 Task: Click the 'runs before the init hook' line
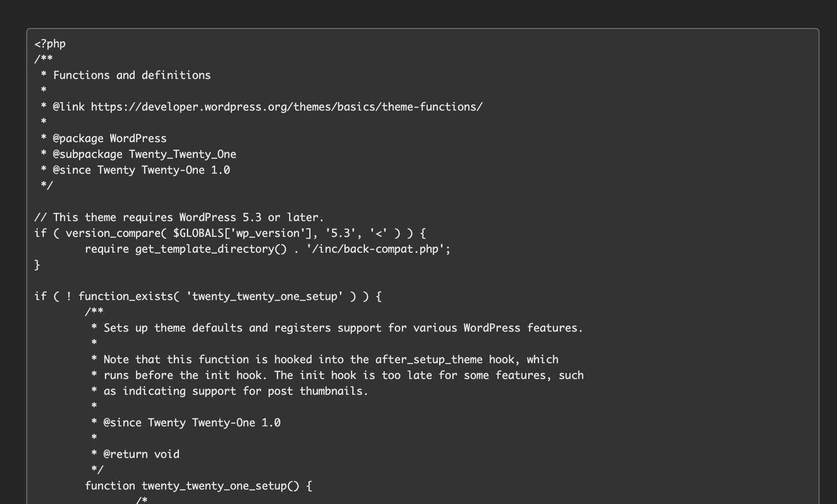343,375
